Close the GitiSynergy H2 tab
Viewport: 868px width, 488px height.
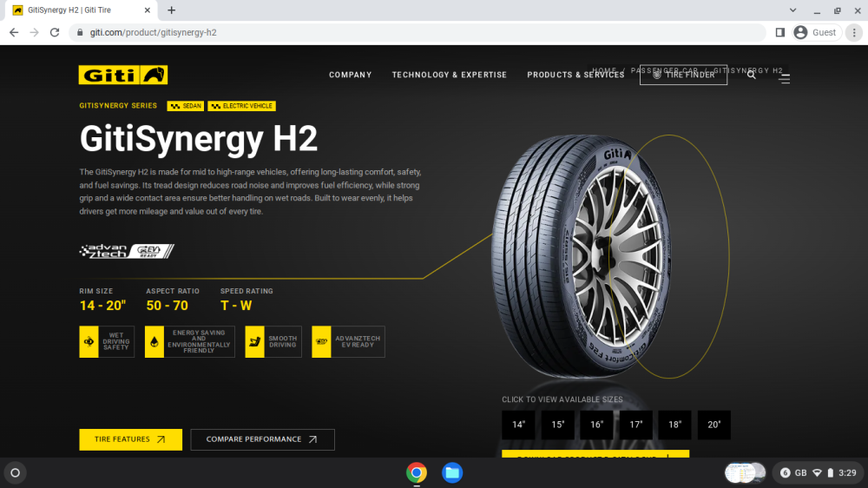pyautogui.click(x=148, y=10)
